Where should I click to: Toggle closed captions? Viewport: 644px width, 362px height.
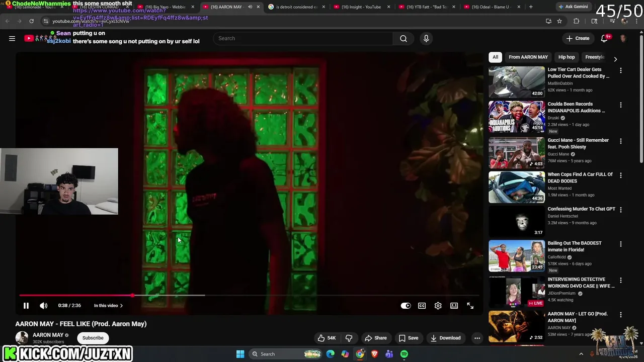coord(422,306)
